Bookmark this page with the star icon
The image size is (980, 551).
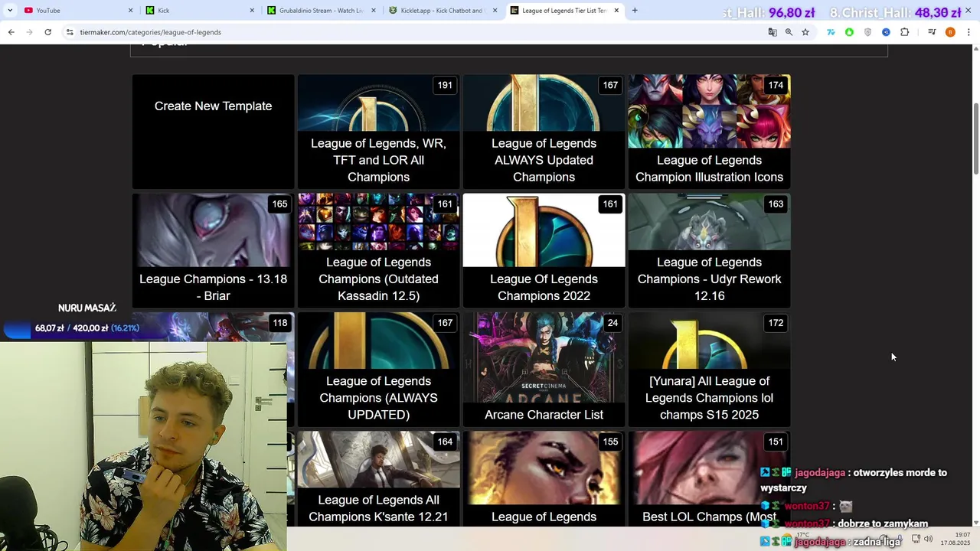805,32
